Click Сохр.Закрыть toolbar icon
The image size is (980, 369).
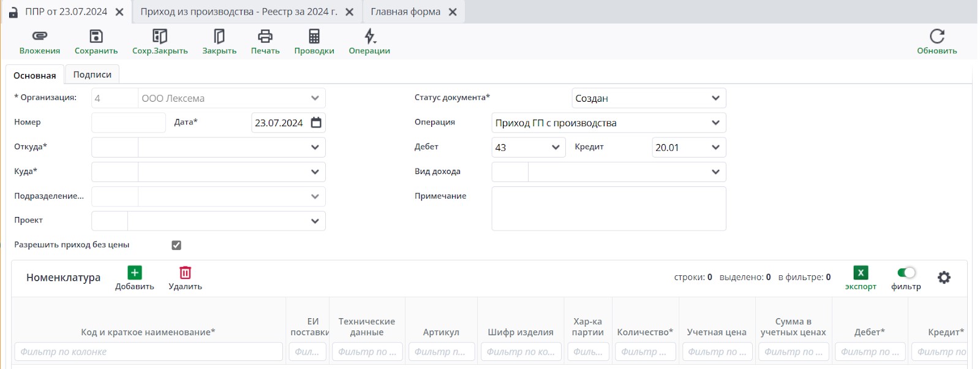(x=160, y=37)
